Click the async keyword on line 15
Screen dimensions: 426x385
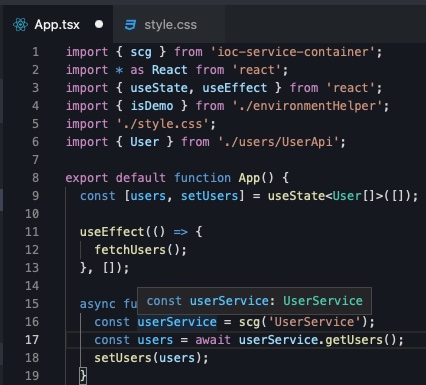point(98,304)
